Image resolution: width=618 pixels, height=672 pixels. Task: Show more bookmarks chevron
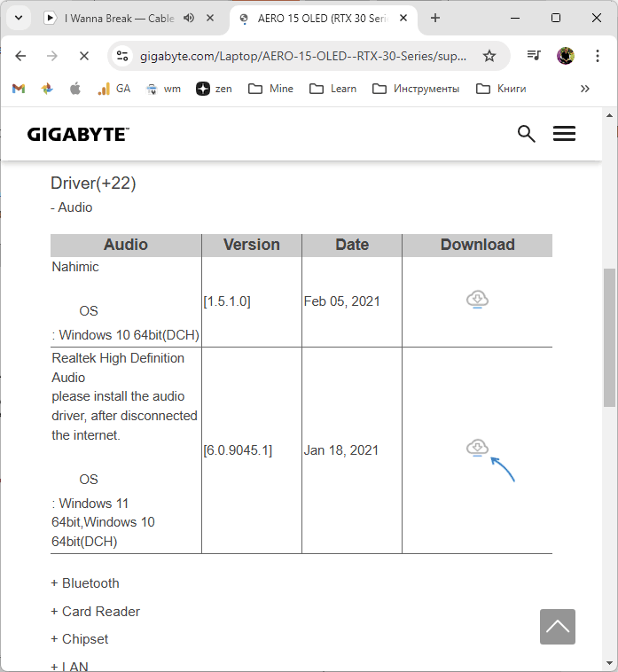tap(584, 89)
